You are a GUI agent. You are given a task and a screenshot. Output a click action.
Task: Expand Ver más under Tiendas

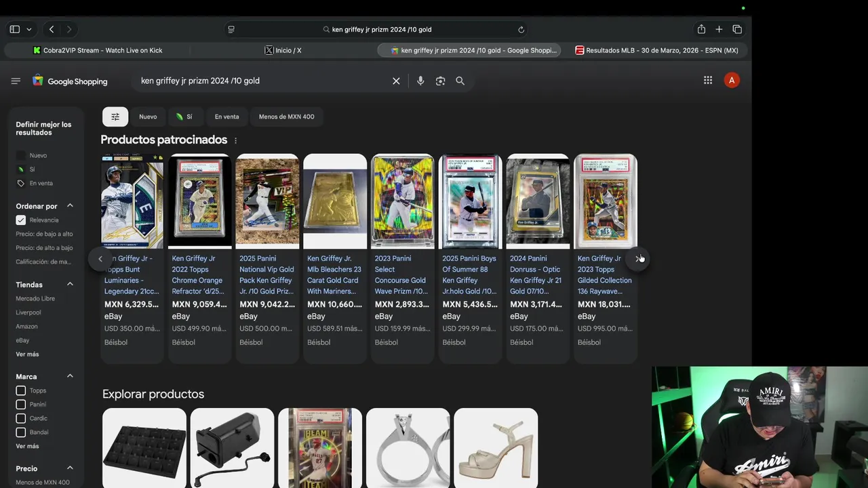tap(27, 354)
